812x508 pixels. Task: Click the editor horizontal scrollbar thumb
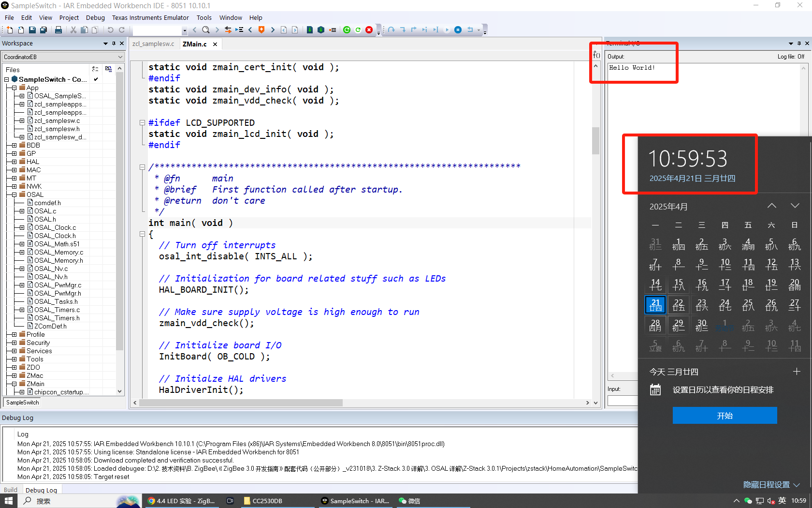pos(241,403)
